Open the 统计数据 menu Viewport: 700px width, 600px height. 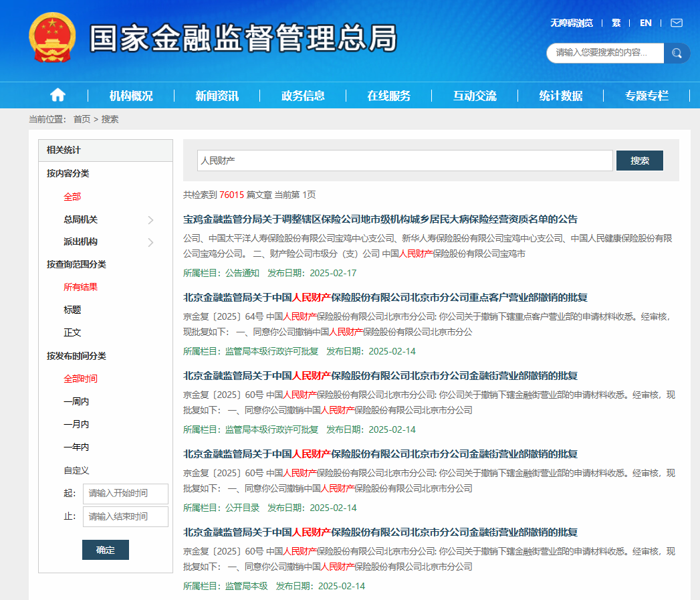point(561,96)
